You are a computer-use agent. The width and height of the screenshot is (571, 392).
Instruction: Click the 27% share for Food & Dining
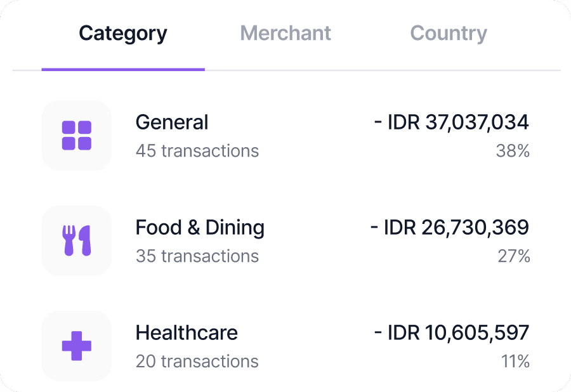pos(513,256)
